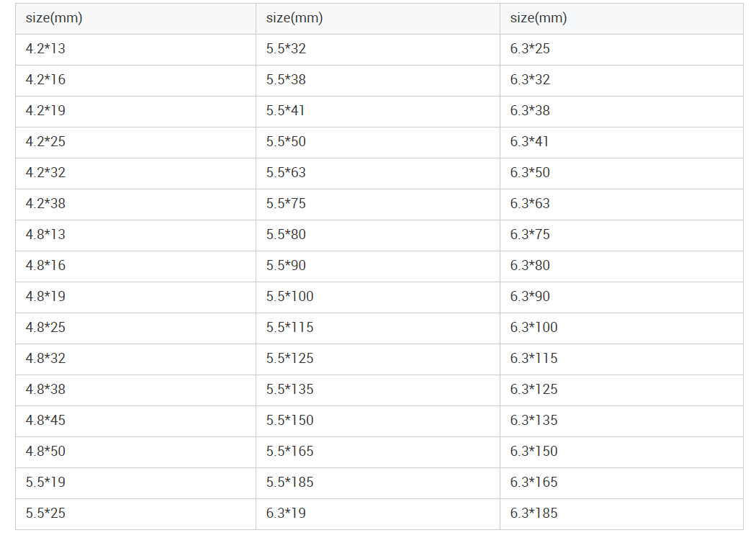This screenshot has height=538, width=756.
Task: Select the 6.3*185 size cell
Action: [x=534, y=514]
